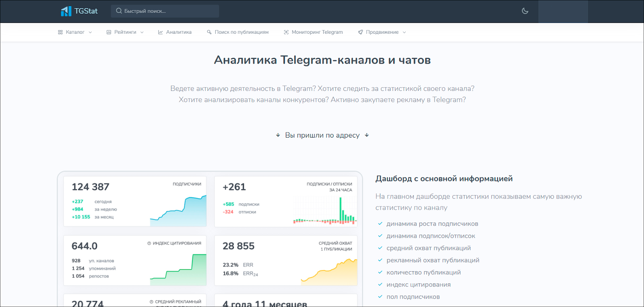The height and width of the screenshot is (307, 644).
Task: Click the Рейтинги chart icon
Action: point(109,32)
